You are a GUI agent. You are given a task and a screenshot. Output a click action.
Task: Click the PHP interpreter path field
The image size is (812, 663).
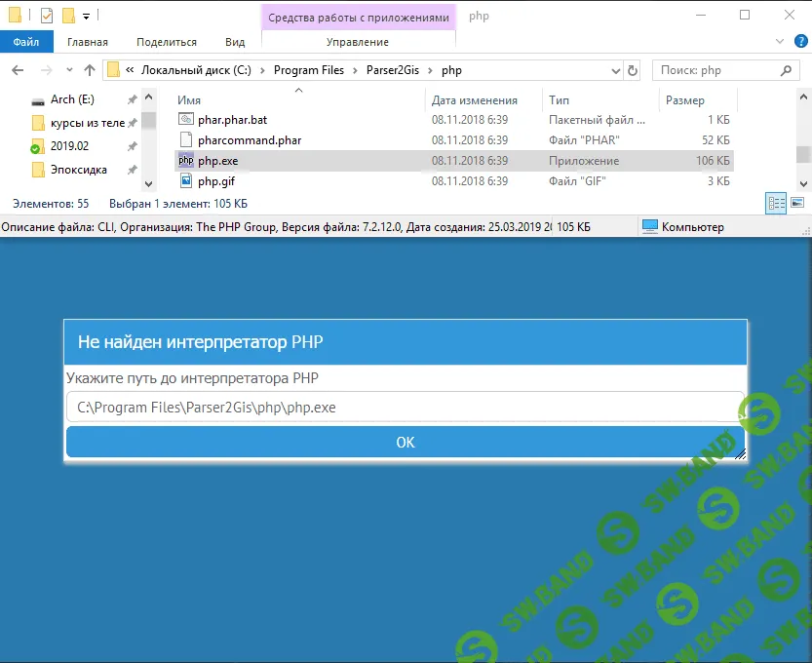pos(405,408)
